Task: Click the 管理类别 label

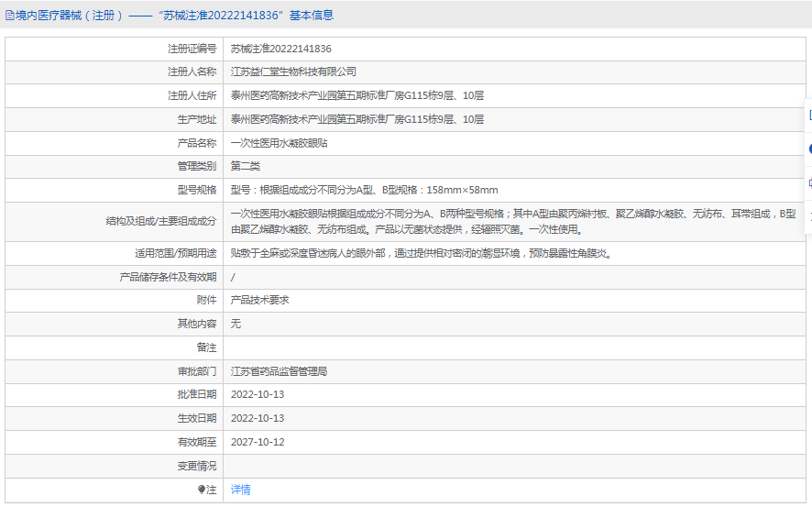Action: click(197, 166)
